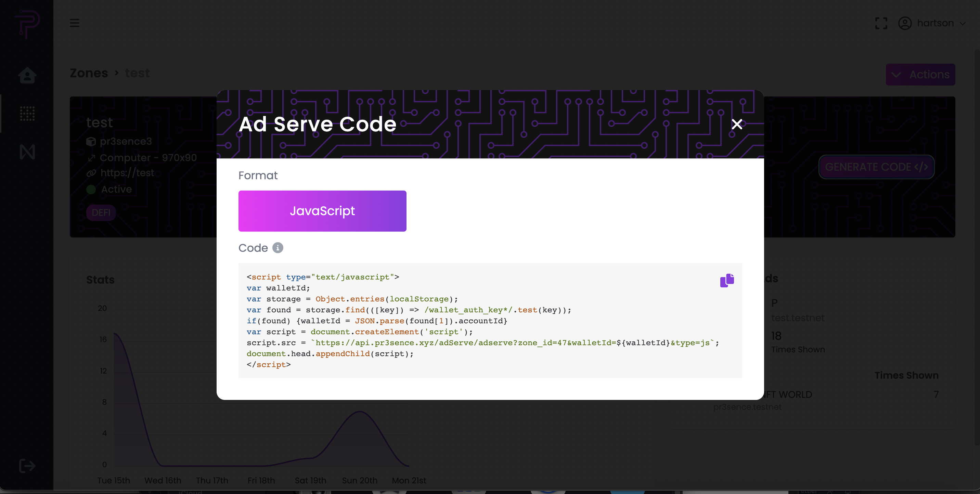Open the NEAR sidebar icon
Viewport: 980px width, 494px height.
click(27, 152)
